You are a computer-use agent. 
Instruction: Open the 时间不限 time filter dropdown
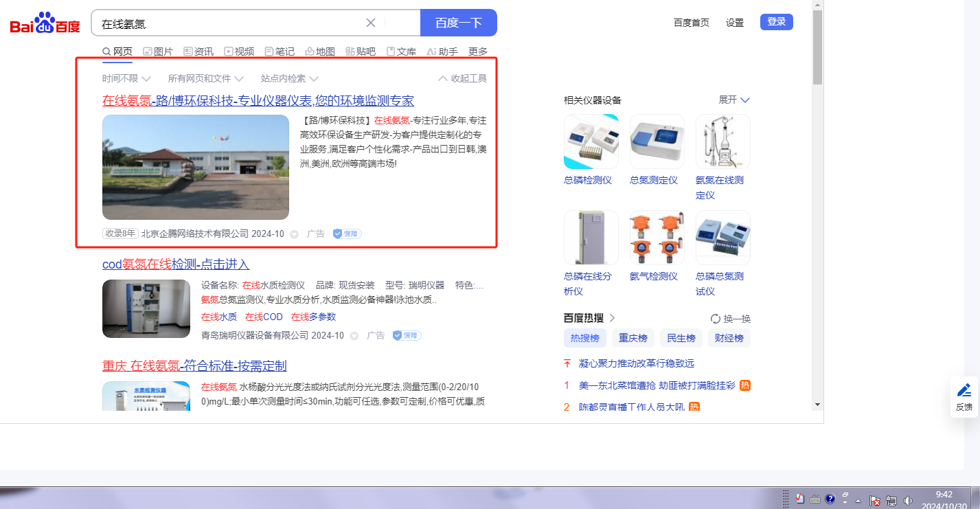(x=126, y=78)
